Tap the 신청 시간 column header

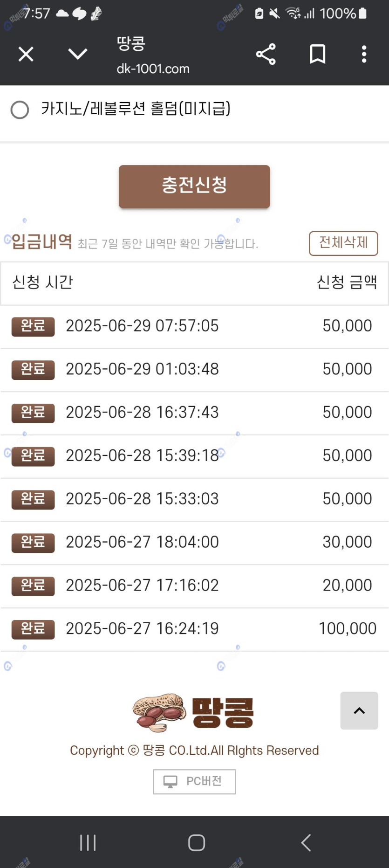pos(43,282)
